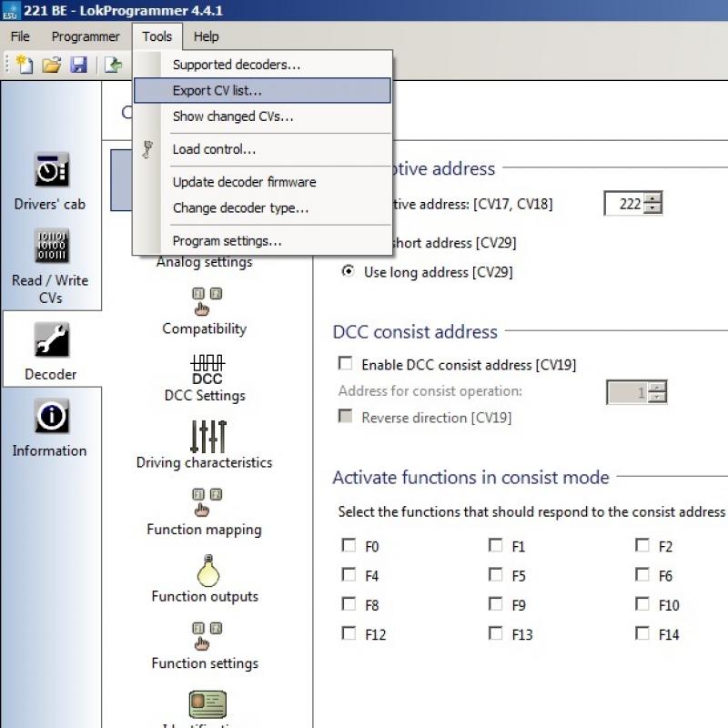Click the ESU application icon in title bar
Image resolution: width=728 pixels, height=728 pixels.
10,10
